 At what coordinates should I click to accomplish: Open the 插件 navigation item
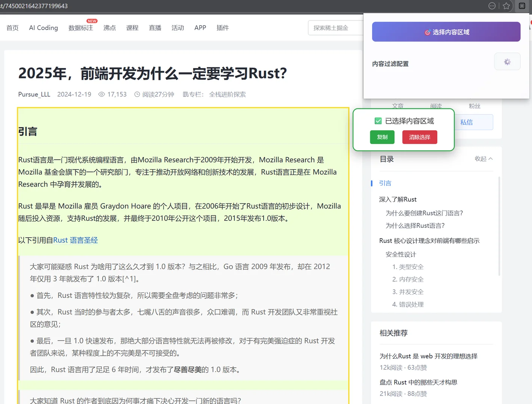pos(223,27)
